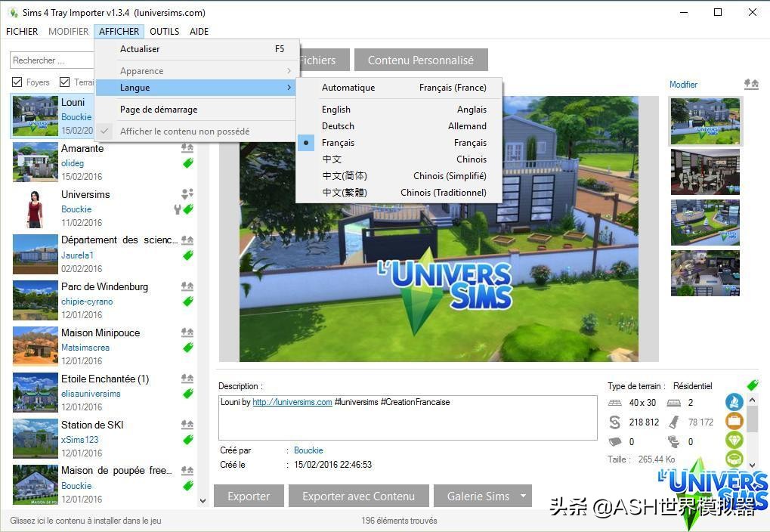Click the list scroll-down arrow

(x=203, y=500)
